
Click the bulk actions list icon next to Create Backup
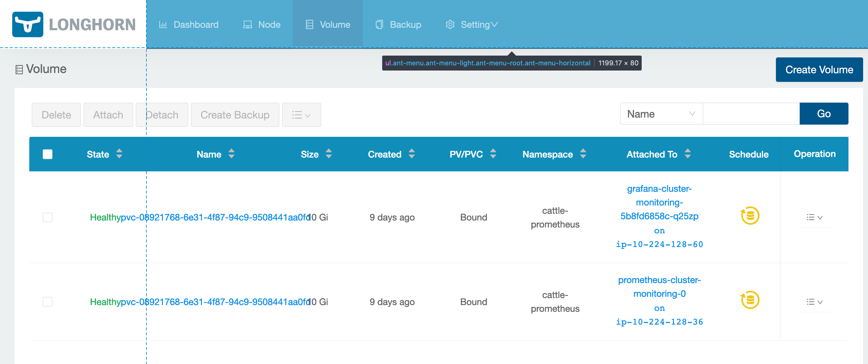click(301, 115)
